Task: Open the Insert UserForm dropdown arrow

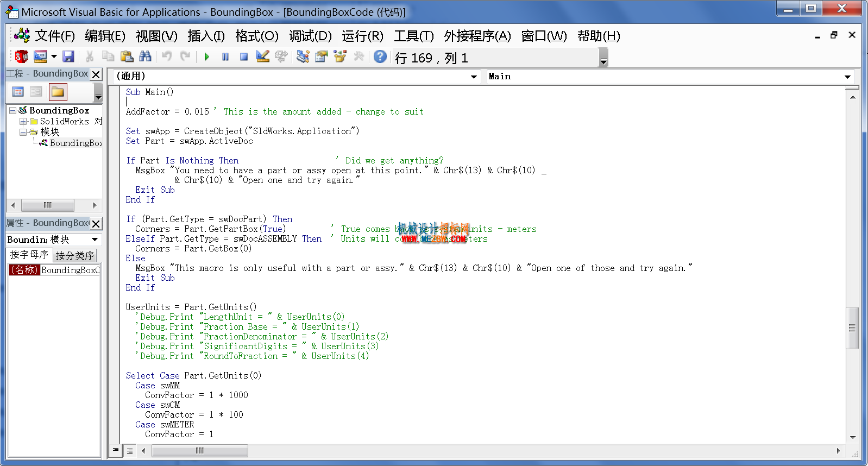Action: click(x=54, y=56)
